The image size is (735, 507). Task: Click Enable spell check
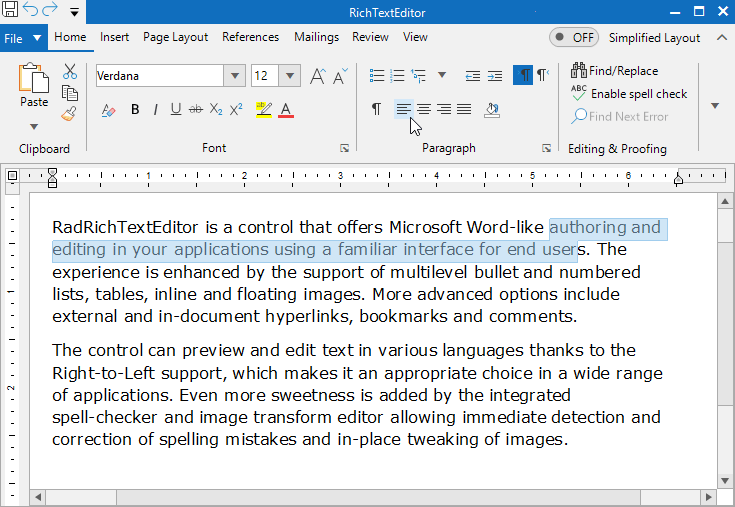point(629,93)
